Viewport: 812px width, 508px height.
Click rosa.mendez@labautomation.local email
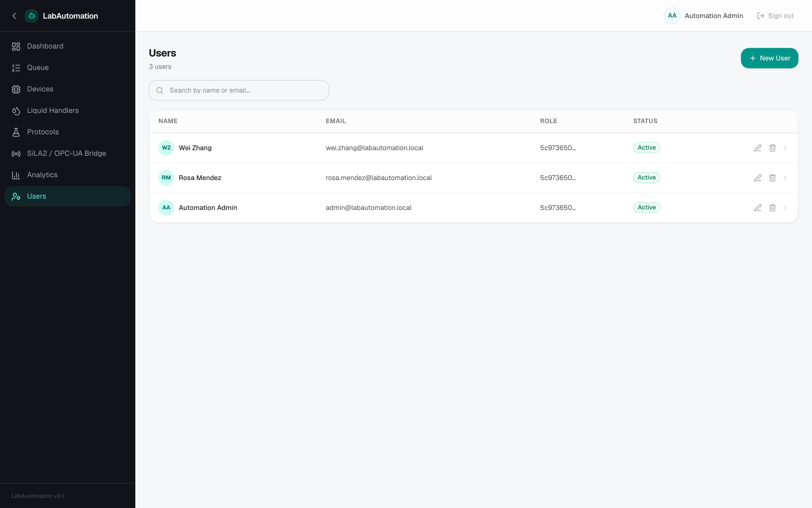pyautogui.click(x=378, y=178)
